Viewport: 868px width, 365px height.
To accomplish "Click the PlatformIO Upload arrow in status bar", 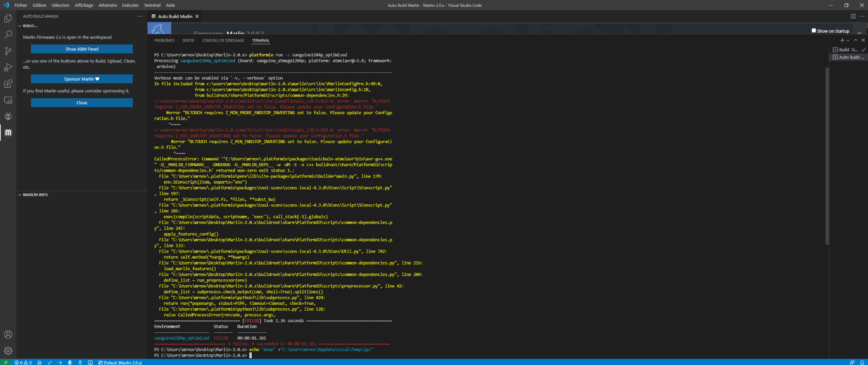I will pos(60,362).
